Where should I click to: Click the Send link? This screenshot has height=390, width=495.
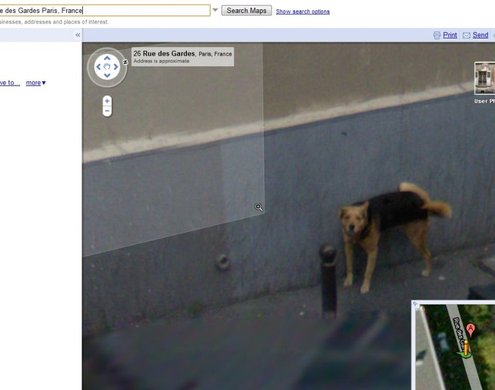click(x=480, y=35)
